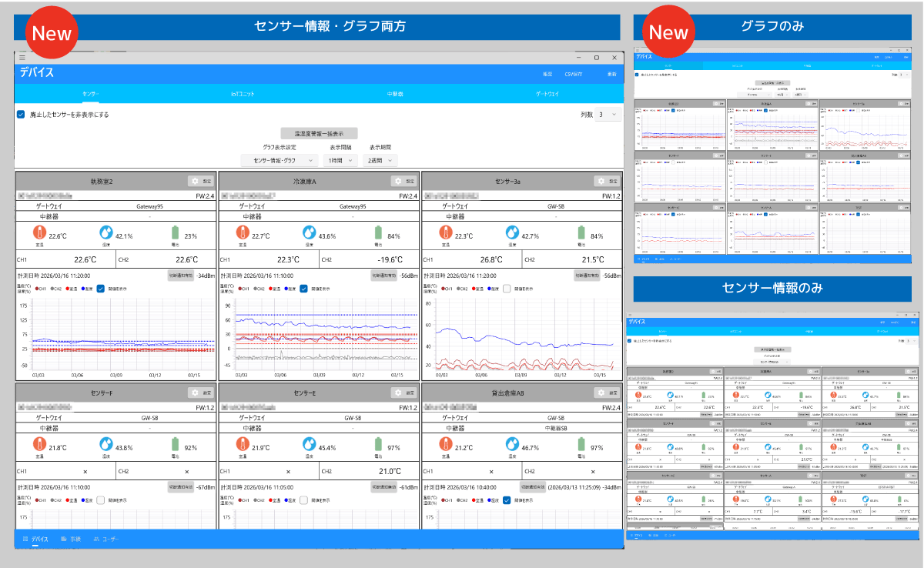Click the humidity droplet icon for センサーE
Viewport: 924px width, 568px height.
point(308,444)
